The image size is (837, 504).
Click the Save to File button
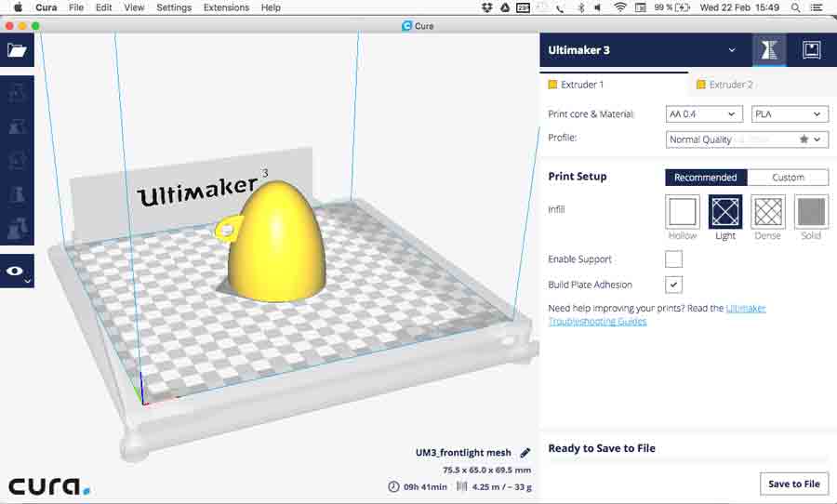tap(793, 484)
